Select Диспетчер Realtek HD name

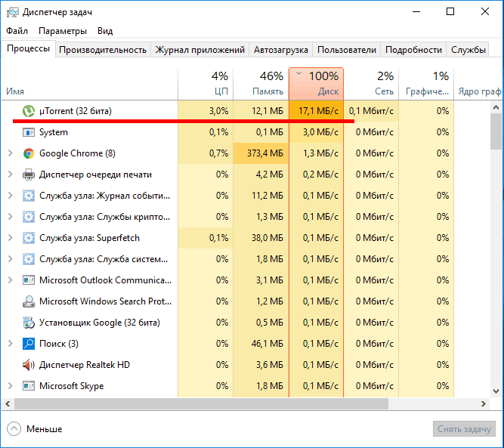[85, 365]
